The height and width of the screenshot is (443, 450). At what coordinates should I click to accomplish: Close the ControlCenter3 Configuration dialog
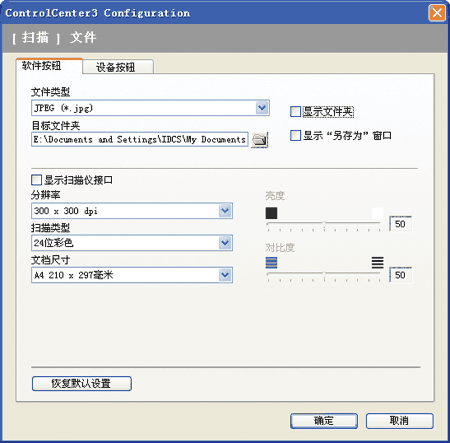[x=437, y=13]
